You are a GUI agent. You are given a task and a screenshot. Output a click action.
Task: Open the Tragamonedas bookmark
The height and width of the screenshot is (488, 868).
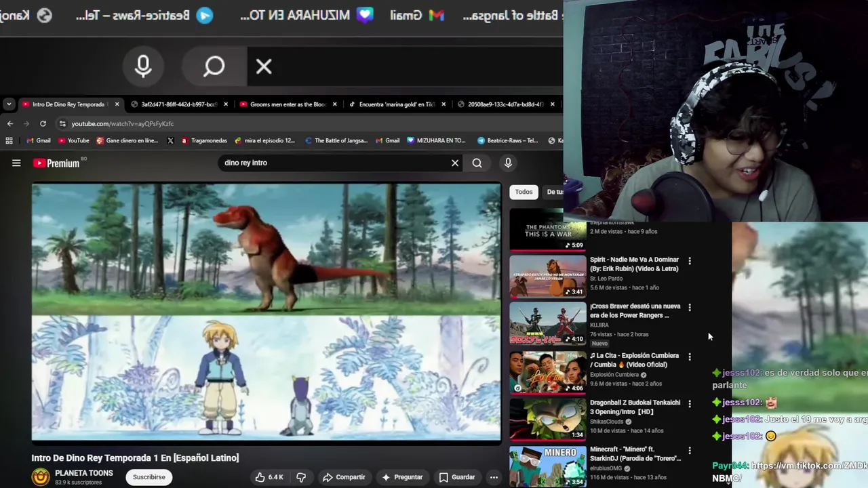pos(204,140)
